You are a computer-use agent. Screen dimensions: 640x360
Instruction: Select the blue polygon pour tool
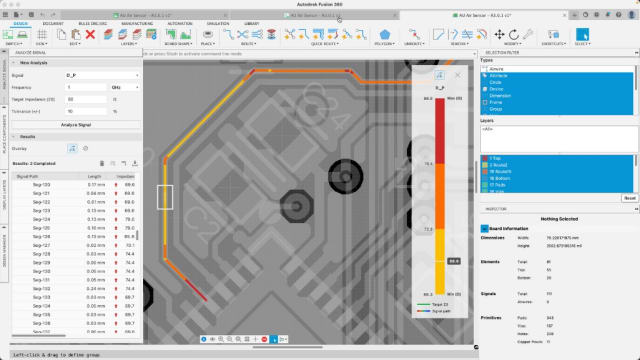pos(384,35)
